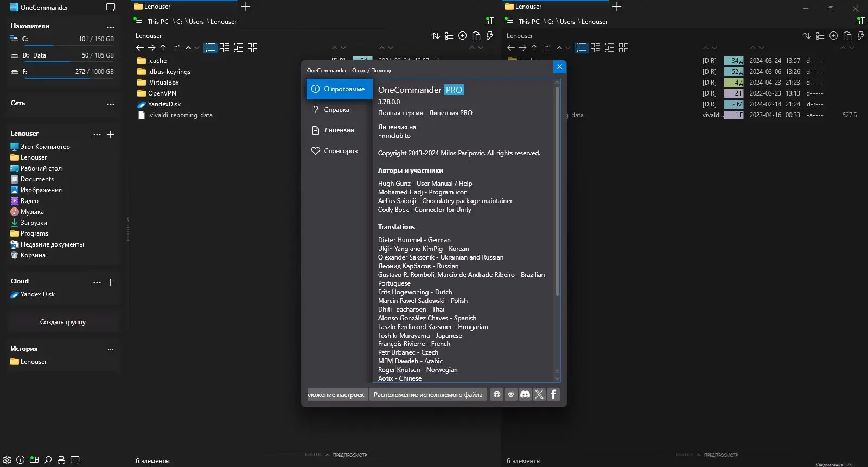Select the Lenouser tab in the right pane
The height and width of the screenshot is (467, 868).
pyautogui.click(x=556, y=7)
